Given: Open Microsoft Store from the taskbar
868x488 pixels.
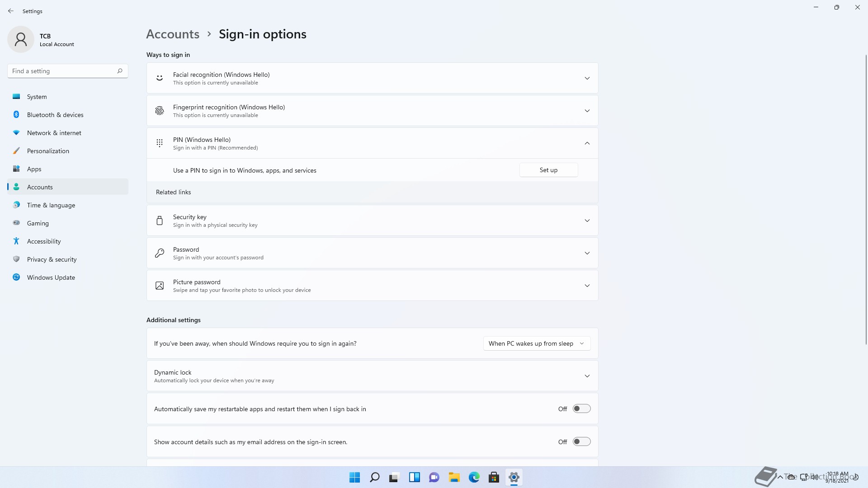Looking at the screenshot, I should click(x=494, y=477).
